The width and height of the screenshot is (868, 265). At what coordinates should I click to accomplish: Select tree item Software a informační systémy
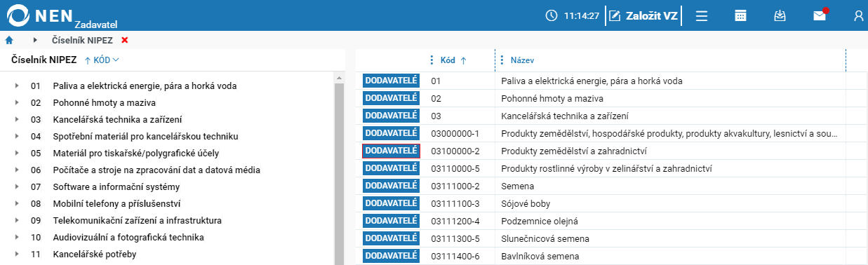(116, 187)
